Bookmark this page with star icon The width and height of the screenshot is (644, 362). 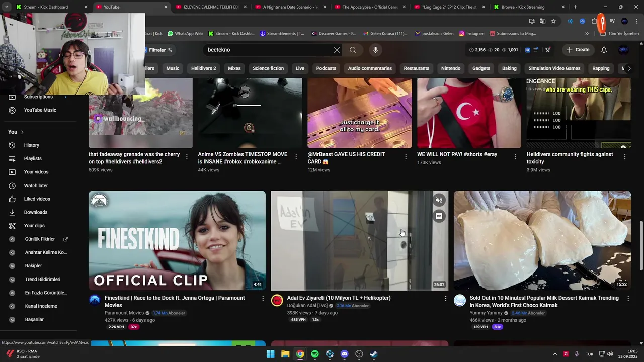553,21
